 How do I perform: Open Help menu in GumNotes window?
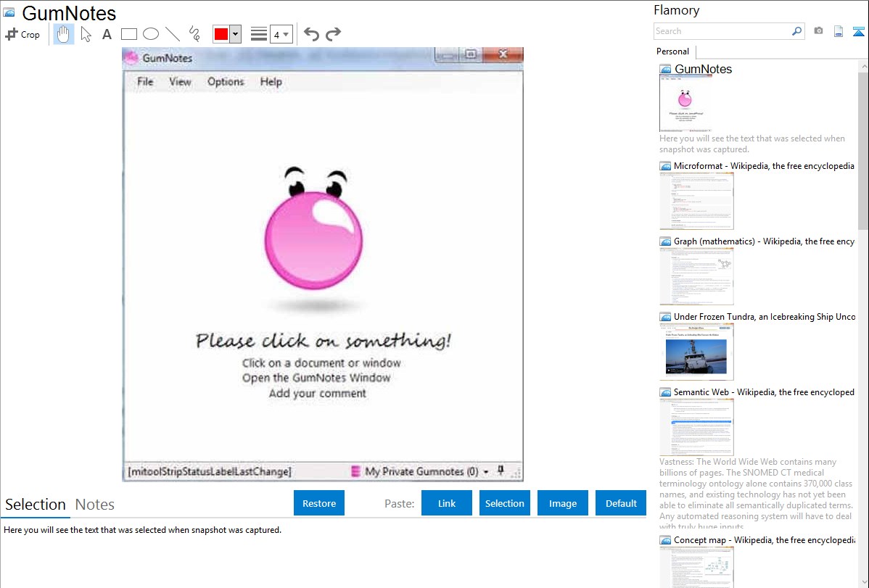(271, 82)
